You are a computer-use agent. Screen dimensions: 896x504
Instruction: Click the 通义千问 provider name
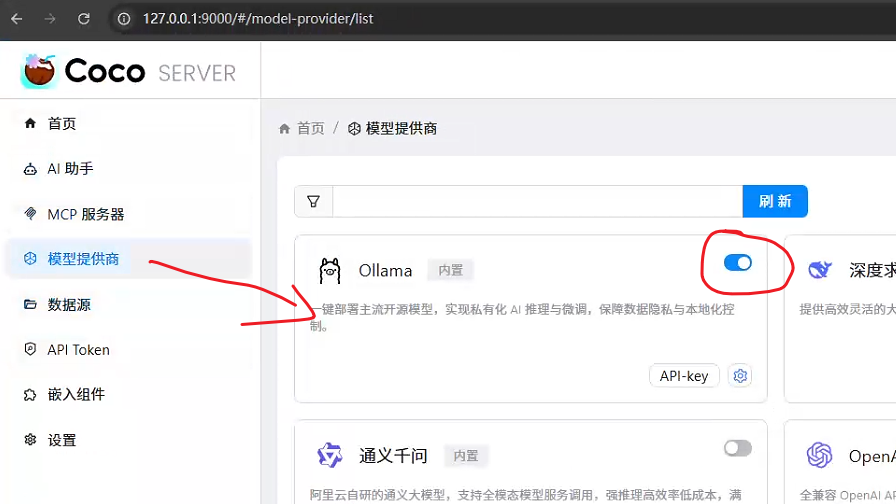tap(393, 456)
